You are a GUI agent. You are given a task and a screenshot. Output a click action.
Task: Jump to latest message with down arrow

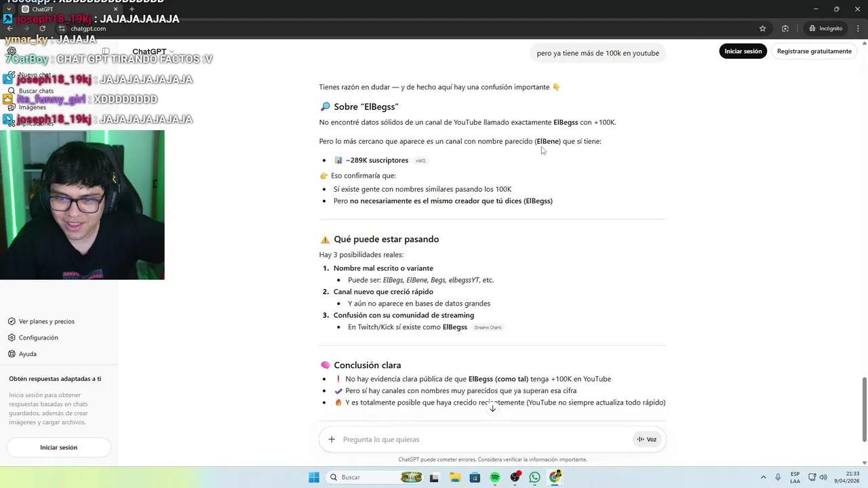[x=492, y=408]
